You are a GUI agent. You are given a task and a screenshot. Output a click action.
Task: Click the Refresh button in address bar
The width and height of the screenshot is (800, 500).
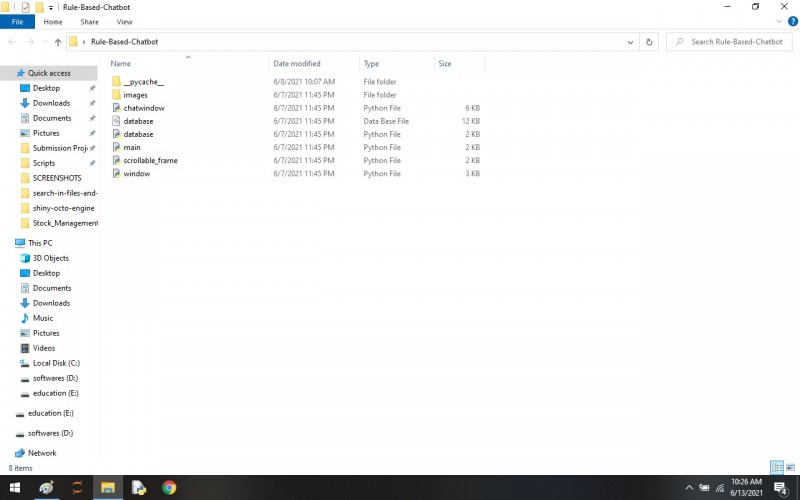pos(649,42)
